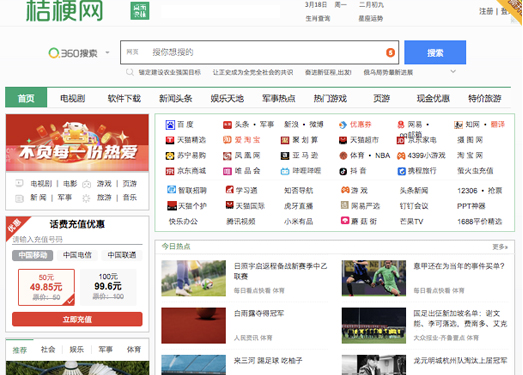523x375 pixels.
Task: Open the 生肖查询 link
Action: tap(318, 19)
